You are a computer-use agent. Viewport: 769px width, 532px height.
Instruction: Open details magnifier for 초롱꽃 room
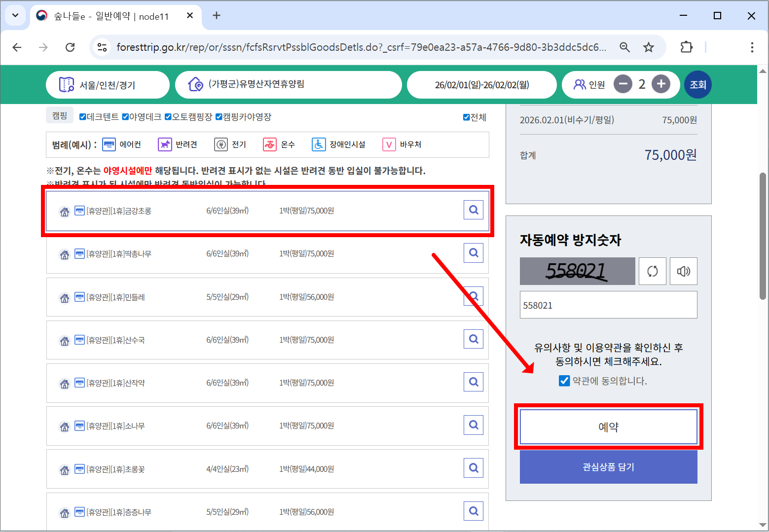point(474,468)
